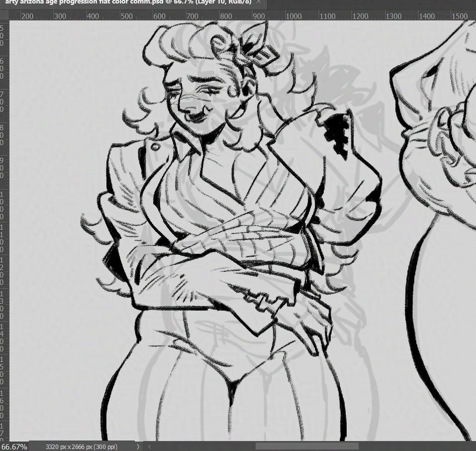Image resolution: width=476 pixels, height=451 pixels.
Task: Click the 500 mark on horizontal ruler
Action: pyautogui.click(x=126, y=16)
